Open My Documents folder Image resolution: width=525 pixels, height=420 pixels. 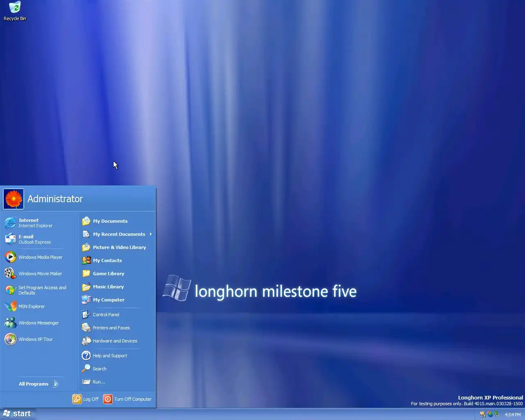(117, 221)
